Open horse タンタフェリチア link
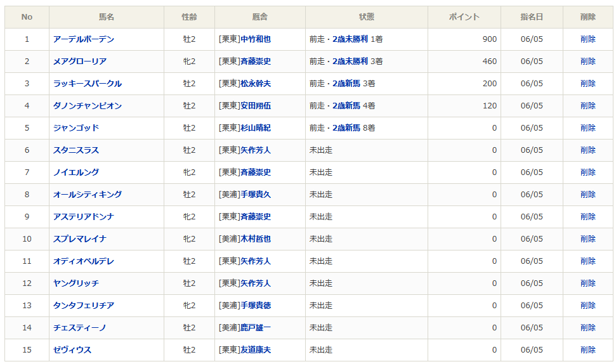Viewport: 616px width, 364px height. click(x=84, y=306)
